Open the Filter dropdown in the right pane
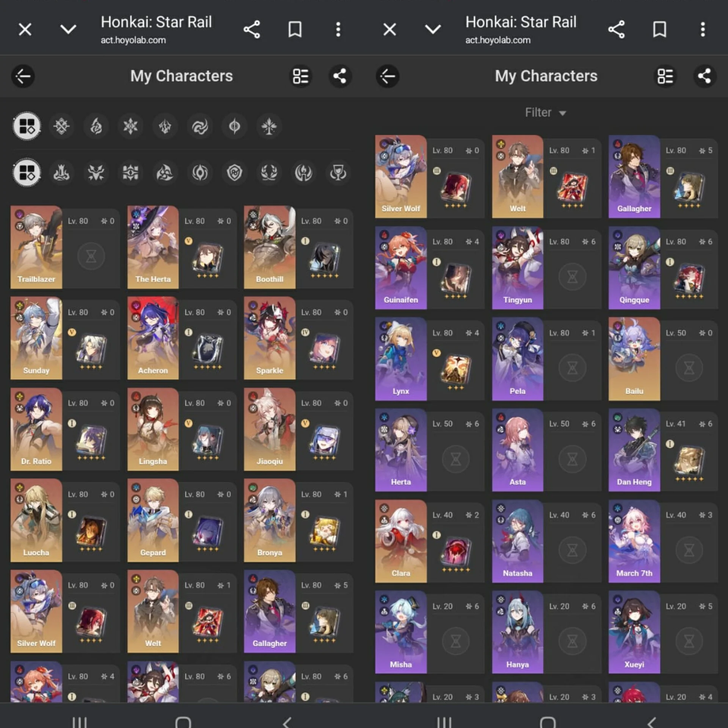This screenshot has width=728, height=728. [546, 113]
